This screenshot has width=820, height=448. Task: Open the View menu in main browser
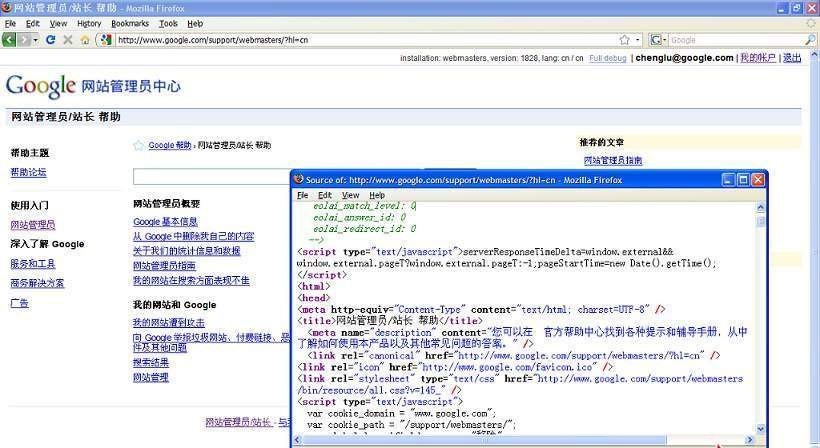click(x=58, y=24)
